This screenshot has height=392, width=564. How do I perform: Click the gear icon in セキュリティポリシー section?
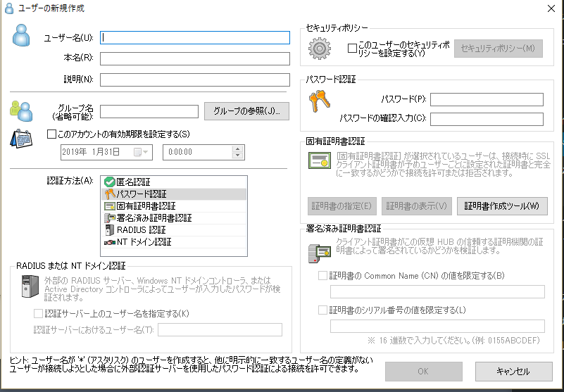(320, 49)
